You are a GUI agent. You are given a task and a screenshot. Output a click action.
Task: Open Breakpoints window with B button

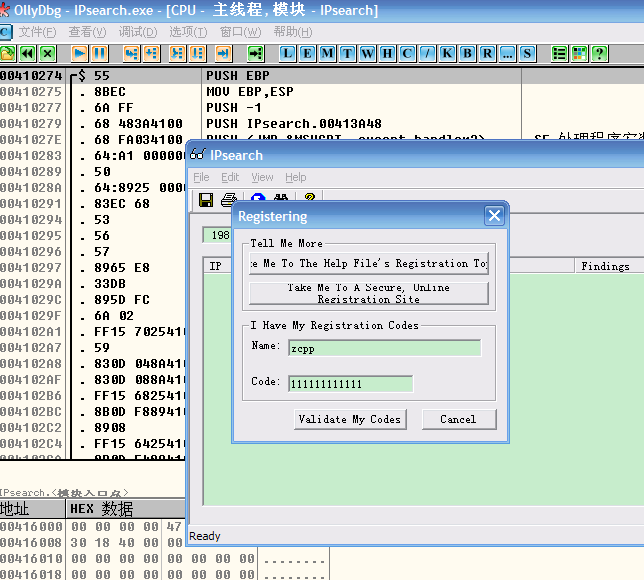click(x=467, y=54)
